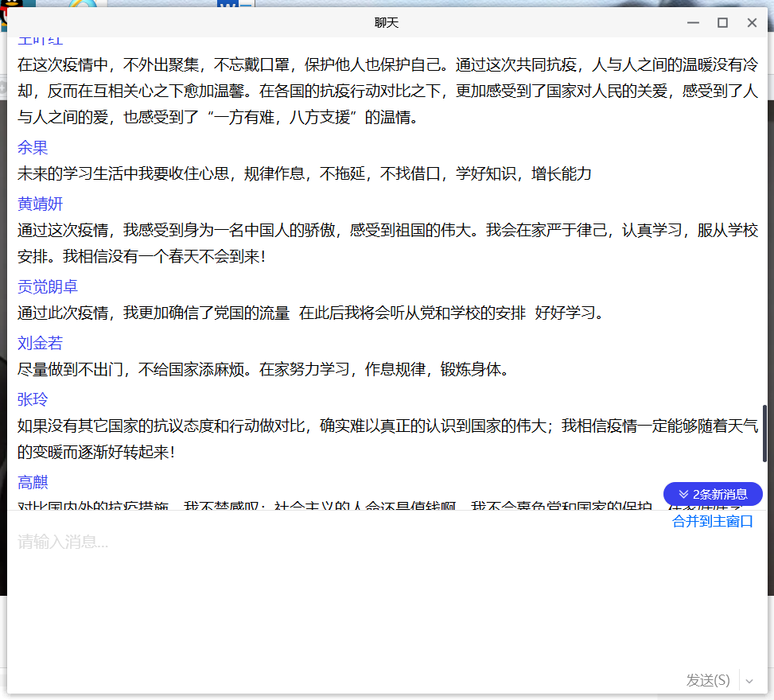Click 余果's message about 规律作息

(x=304, y=174)
